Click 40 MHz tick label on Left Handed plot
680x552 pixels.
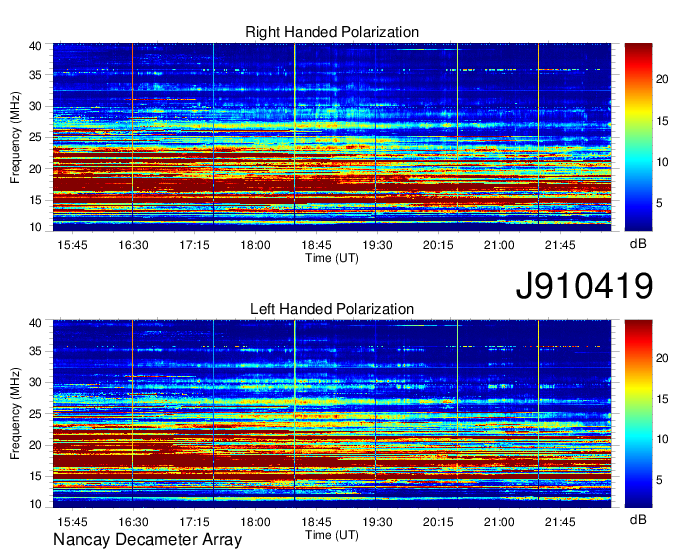coord(35,323)
